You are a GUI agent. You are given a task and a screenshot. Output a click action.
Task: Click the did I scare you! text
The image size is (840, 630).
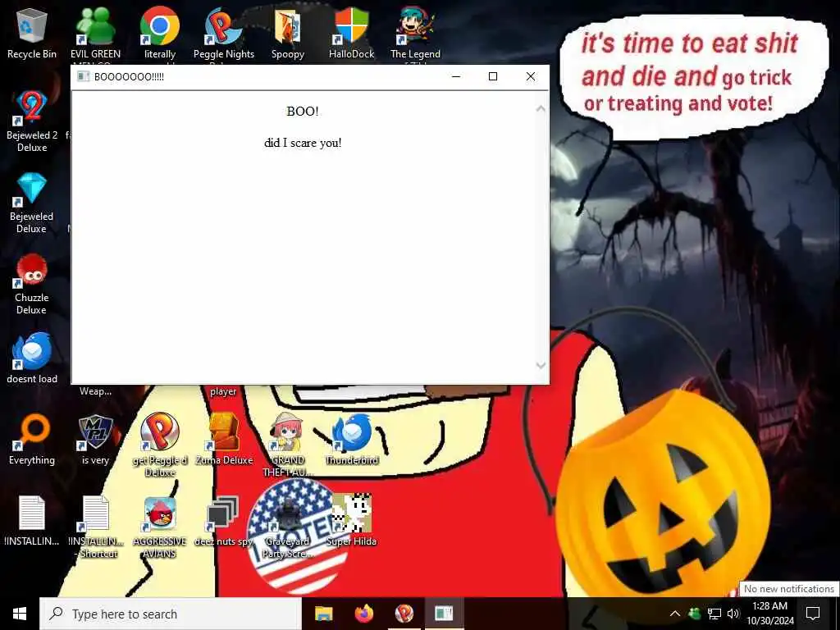(303, 143)
